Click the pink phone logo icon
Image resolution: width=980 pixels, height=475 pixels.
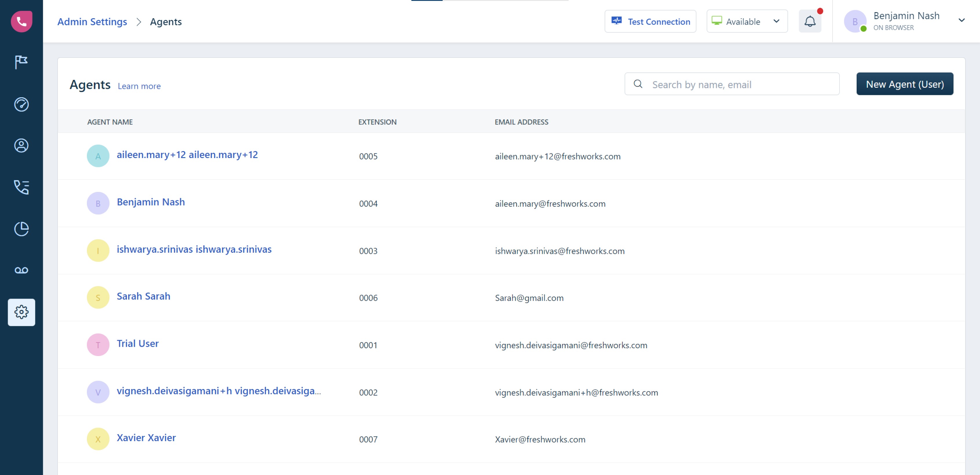[21, 21]
